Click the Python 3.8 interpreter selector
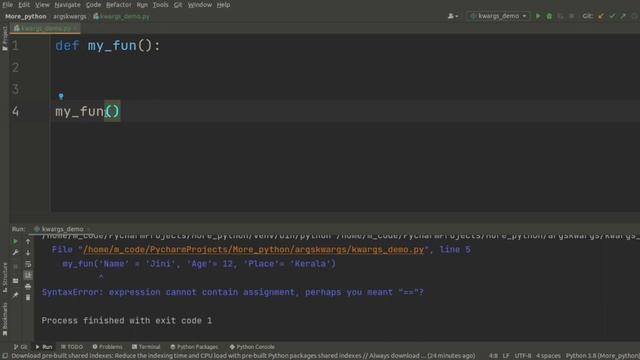The width and height of the screenshot is (640, 360). click(x=602, y=356)
